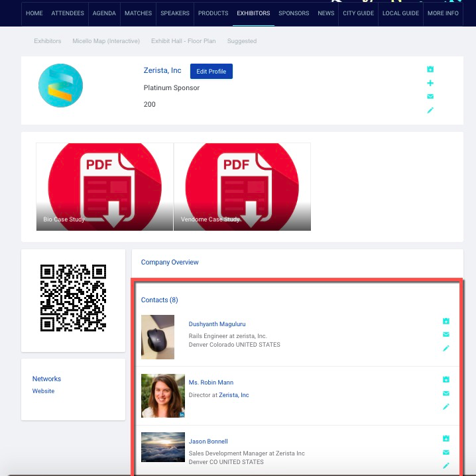Click the Exhibitors sub-navigation link

pyautogui.click(x=48, y=41)
